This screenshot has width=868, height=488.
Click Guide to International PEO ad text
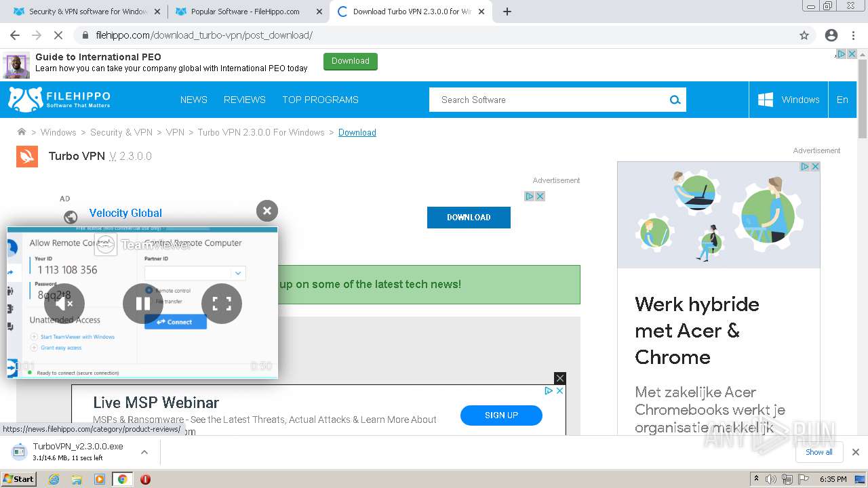tap(98, 57)
